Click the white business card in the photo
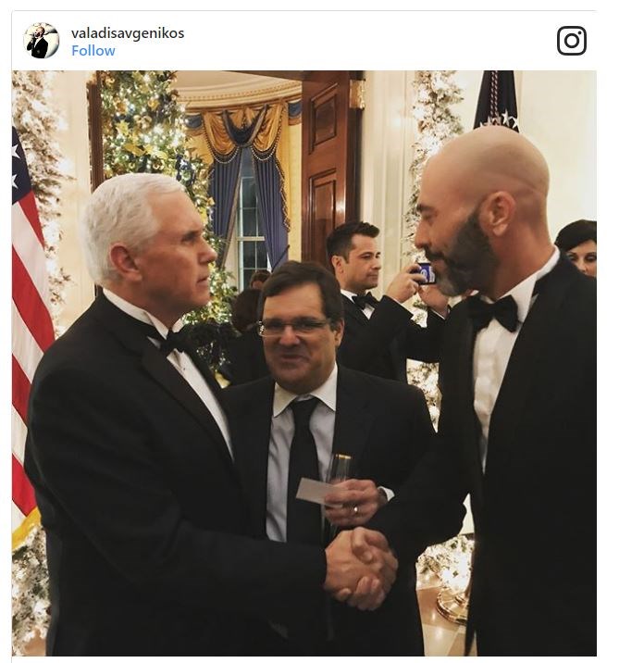 click(x=315, y=492)
